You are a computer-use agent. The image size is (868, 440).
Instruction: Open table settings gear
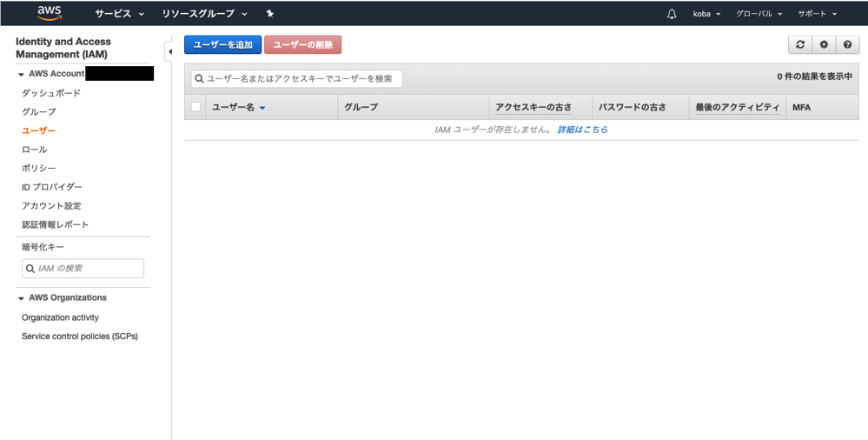point(824,45)
